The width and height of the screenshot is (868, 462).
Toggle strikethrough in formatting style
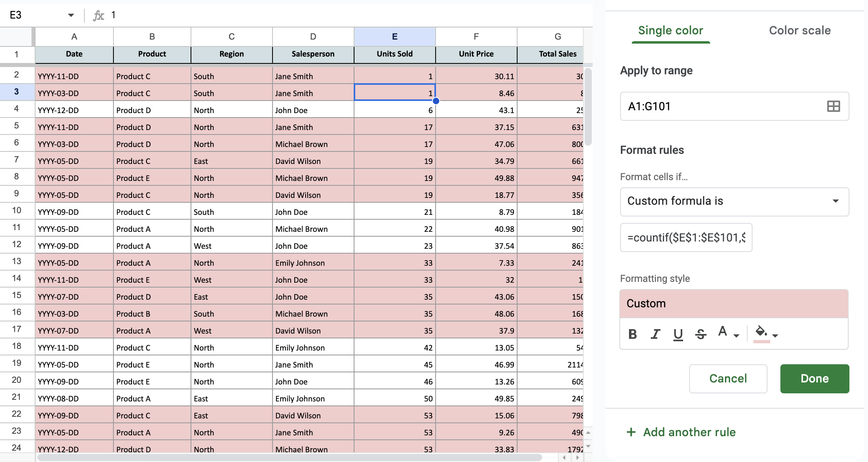point(700,334)
